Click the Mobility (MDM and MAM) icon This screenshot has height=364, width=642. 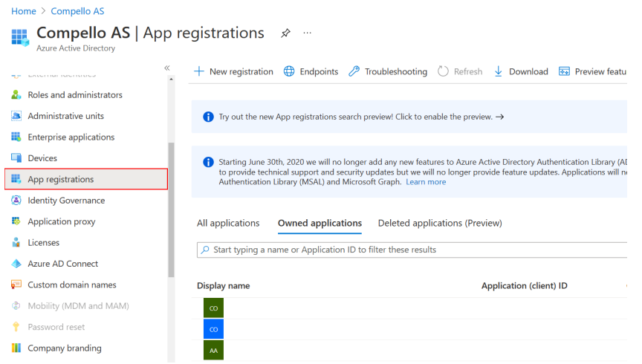pyautogui.click(x=16, y=306)
